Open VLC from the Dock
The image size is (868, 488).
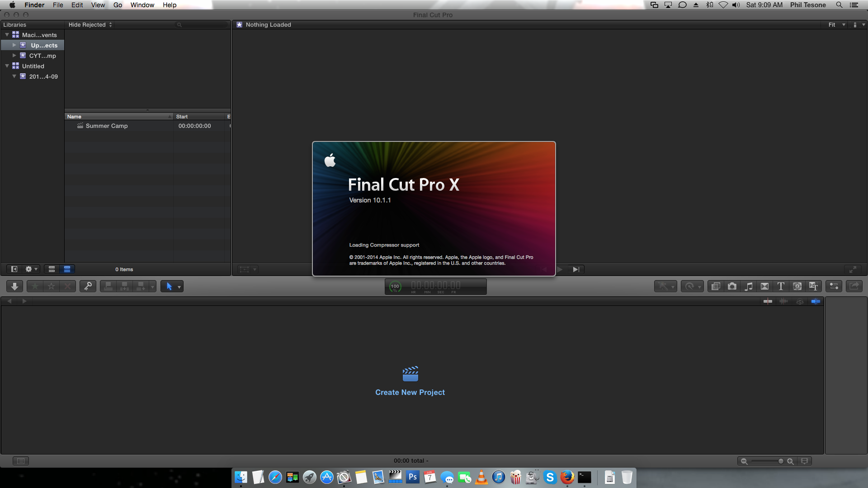pyautogui.click(x=481, y=477)
